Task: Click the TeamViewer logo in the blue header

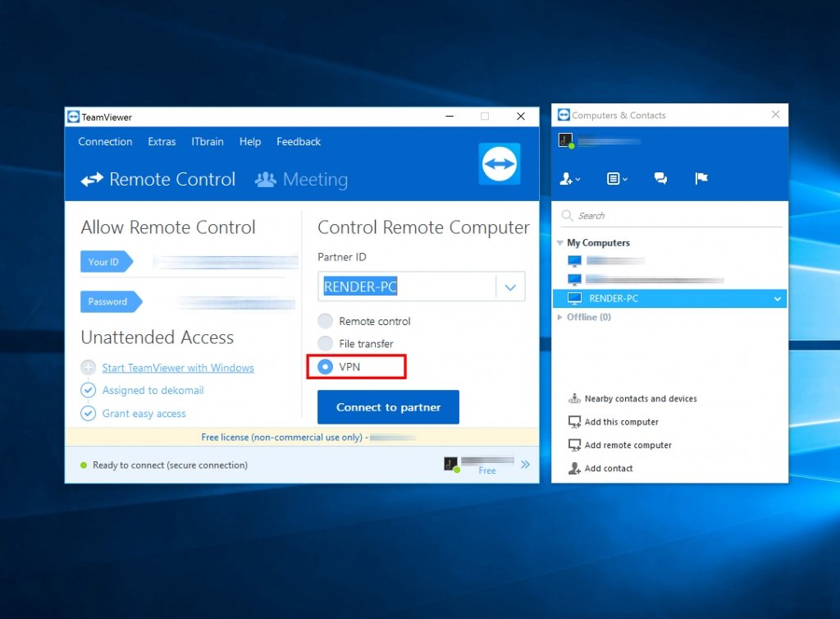Action: (500, 163)
